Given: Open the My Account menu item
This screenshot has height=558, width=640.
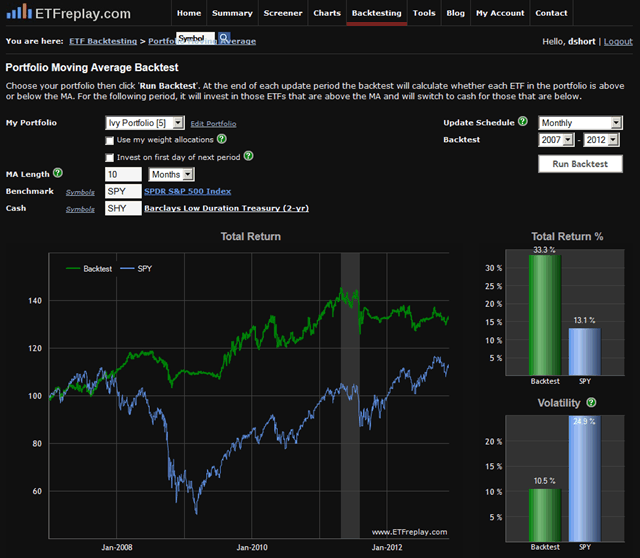Looking at the screenshot, I should [x=500, y=13].
